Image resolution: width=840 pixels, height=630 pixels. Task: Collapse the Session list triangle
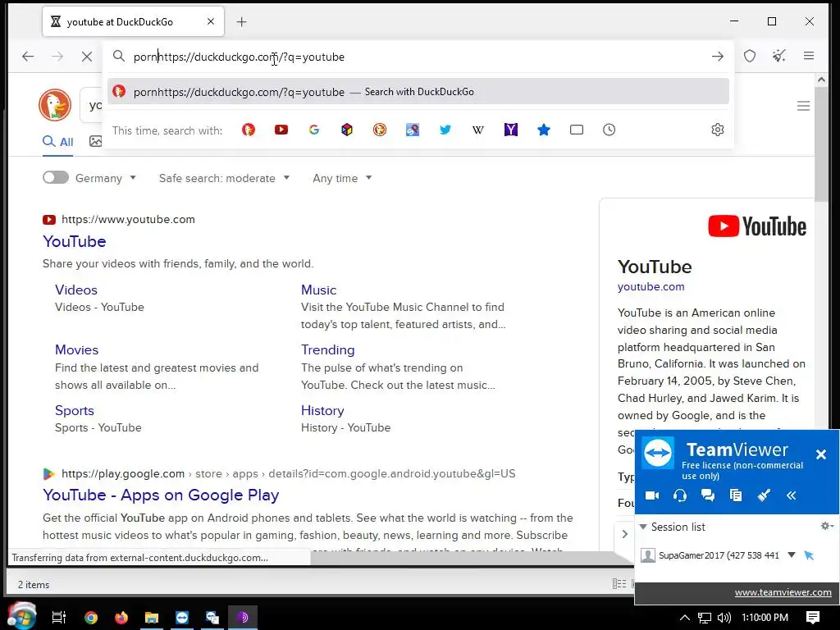tap(643, 527)
